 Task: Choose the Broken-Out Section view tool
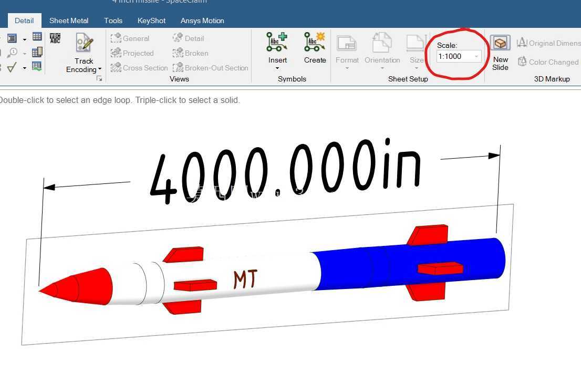point(211,68)
